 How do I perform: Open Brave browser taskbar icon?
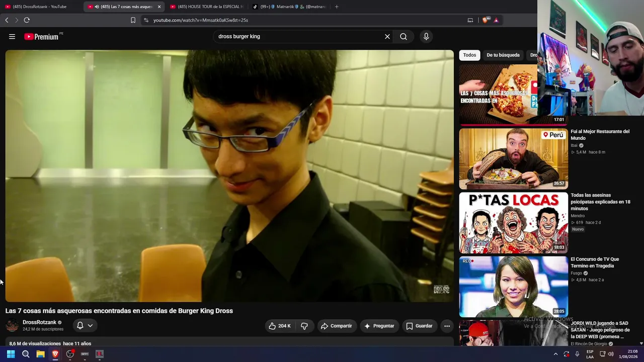(55, 354)
